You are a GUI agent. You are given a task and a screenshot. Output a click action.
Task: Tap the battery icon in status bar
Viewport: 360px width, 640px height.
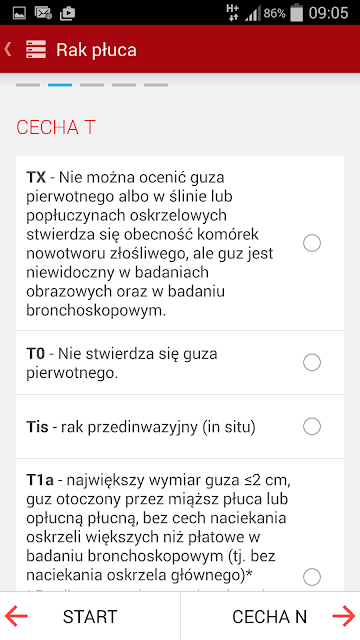coord(296,13)
